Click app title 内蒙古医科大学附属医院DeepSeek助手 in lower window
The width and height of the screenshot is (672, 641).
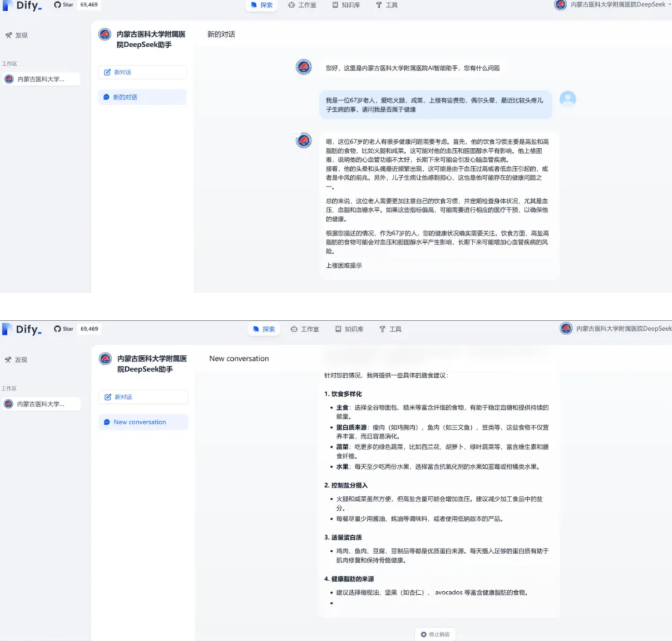click(152, 364)
